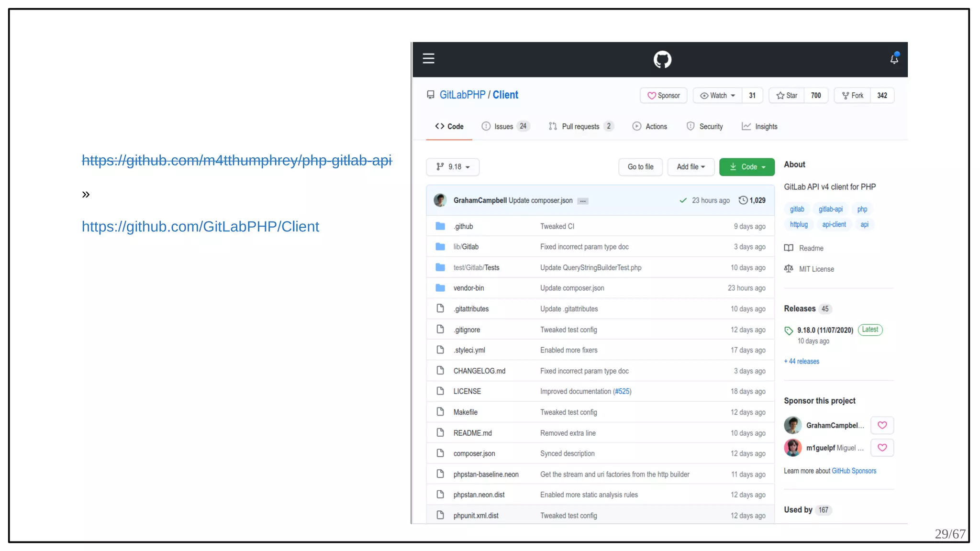Open the Actions tab
This screenshot has width=980, height=551.
point(650,126)
